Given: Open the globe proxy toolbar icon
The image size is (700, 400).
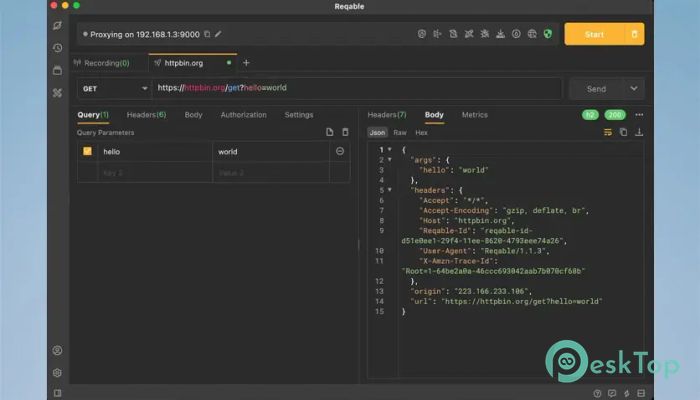Looking at the screenshot, I should [x=532, y=34].
